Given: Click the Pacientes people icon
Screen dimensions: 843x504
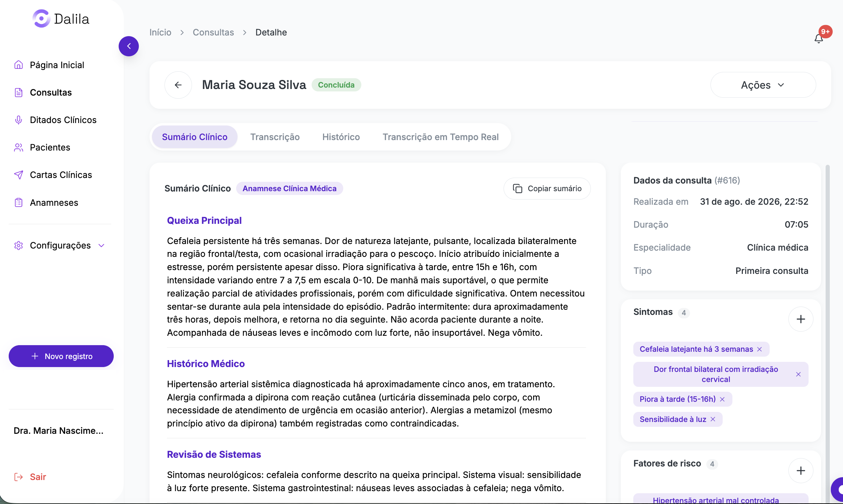Looking at the screenshot, I should pyautogui.click(x=18, y=147).
